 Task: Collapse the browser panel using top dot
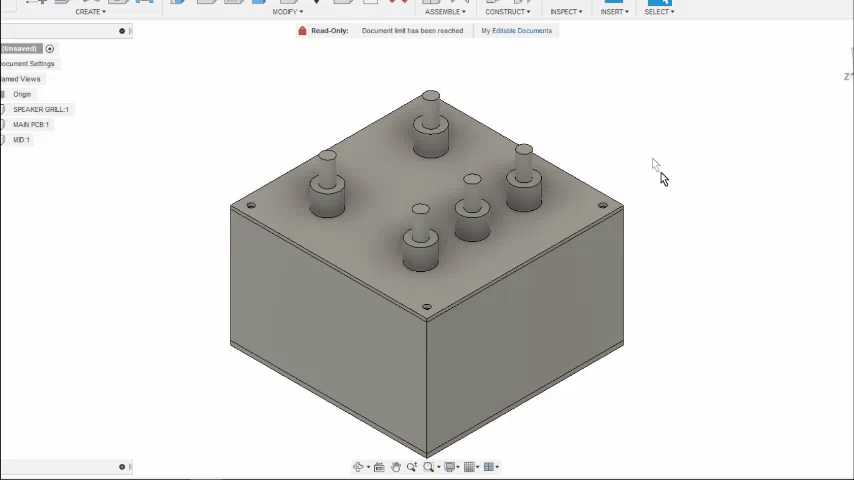tap(122, 31)
